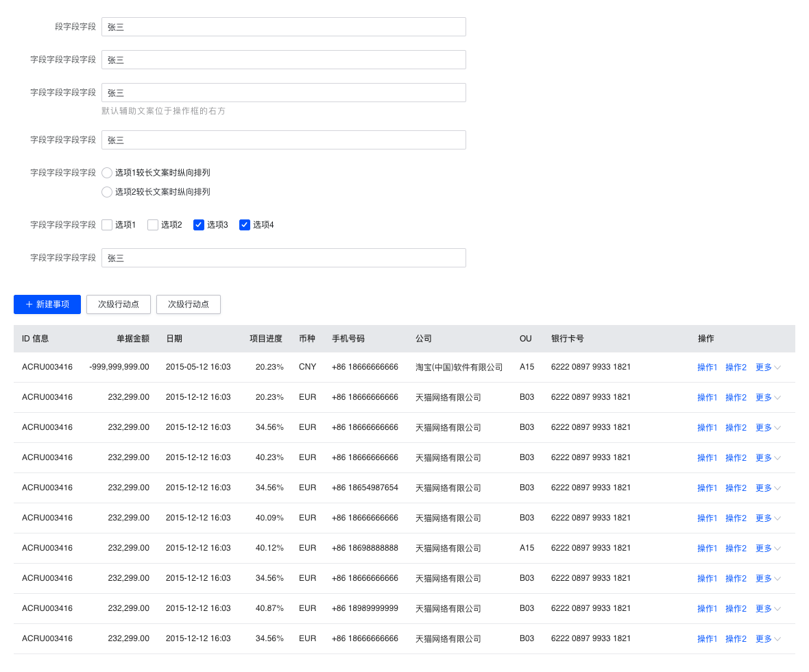Focus the input labeled 段字段字段
Screen dimensions: 809x672
284,27
